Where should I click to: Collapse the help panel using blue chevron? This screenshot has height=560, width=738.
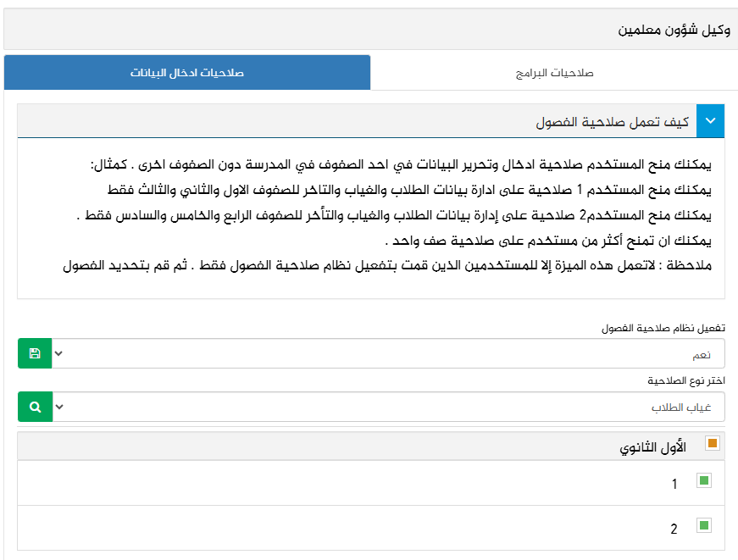710,121
